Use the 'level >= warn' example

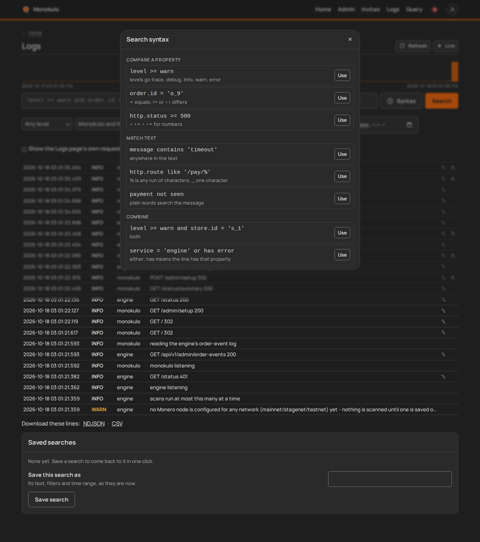click(x=342, y=75)
